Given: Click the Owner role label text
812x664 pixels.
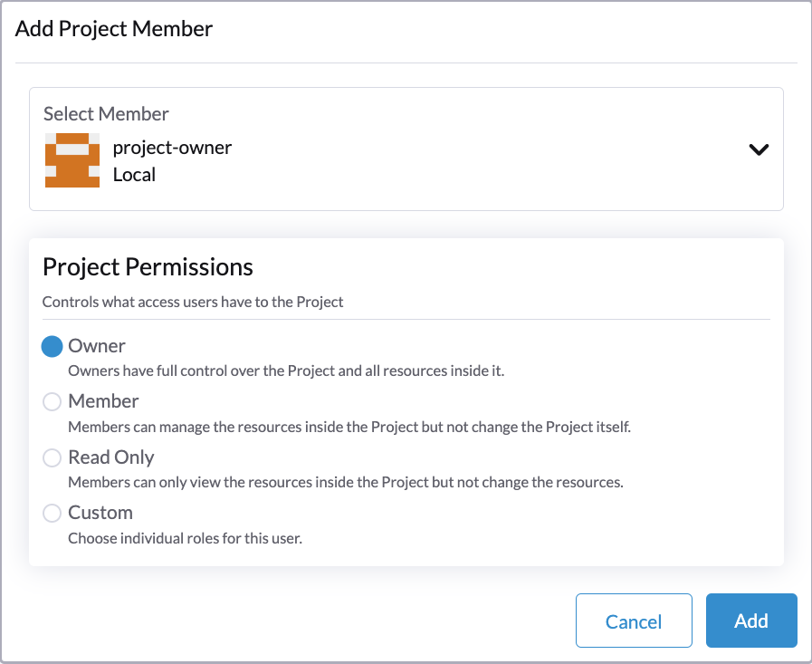Looking at the screenshot, I should (97, 345).
